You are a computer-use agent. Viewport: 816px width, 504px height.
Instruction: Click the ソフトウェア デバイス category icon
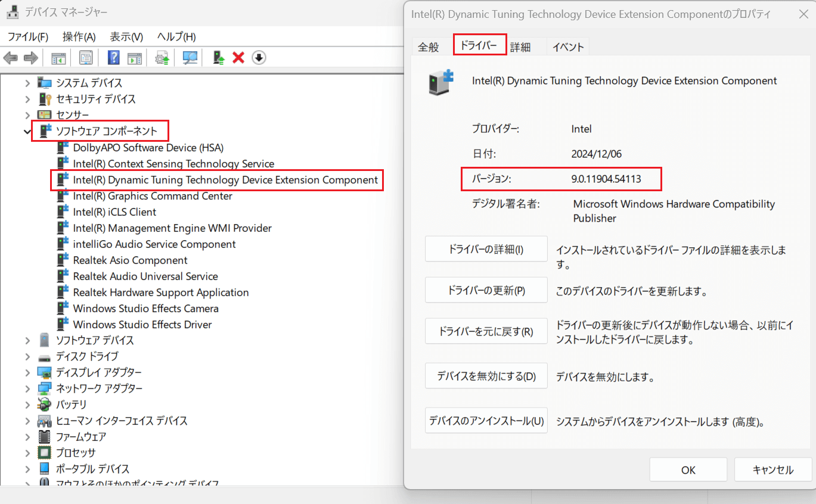tap(45, 340)
